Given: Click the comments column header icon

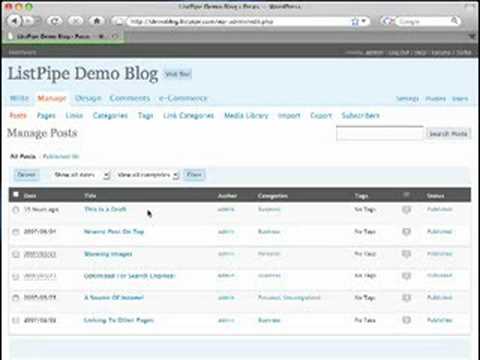Looking at the screenshot, I should [x=406, y=195].
